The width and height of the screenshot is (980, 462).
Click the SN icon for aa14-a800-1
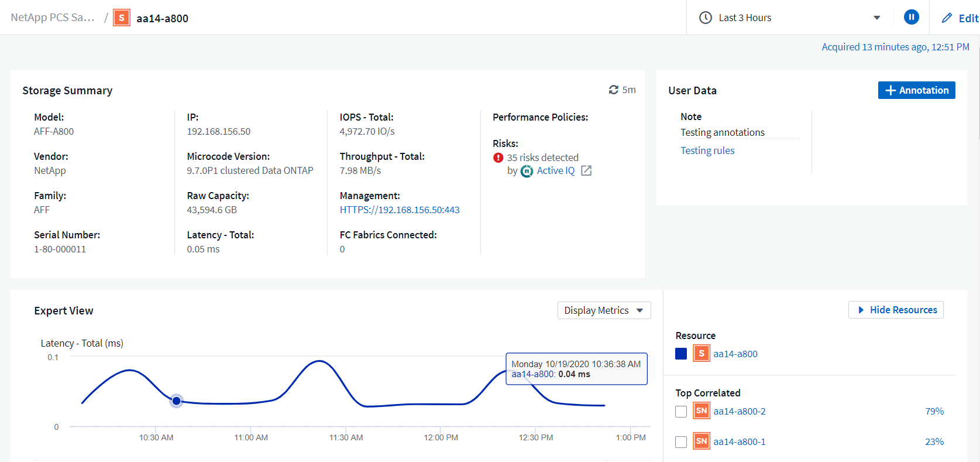(702, 442)
